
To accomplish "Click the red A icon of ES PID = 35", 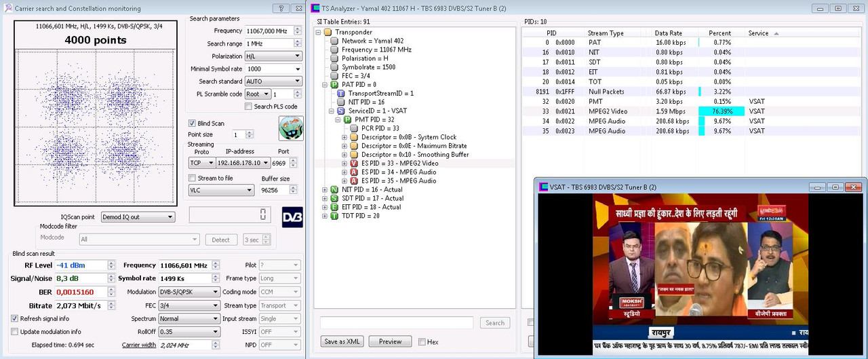I will tap(354, 181).
